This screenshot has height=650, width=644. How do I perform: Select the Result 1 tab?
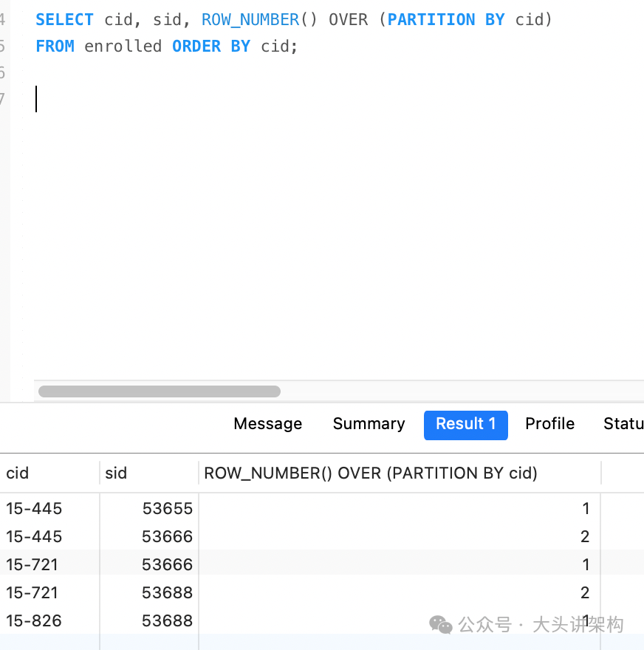tap(466, 425)
